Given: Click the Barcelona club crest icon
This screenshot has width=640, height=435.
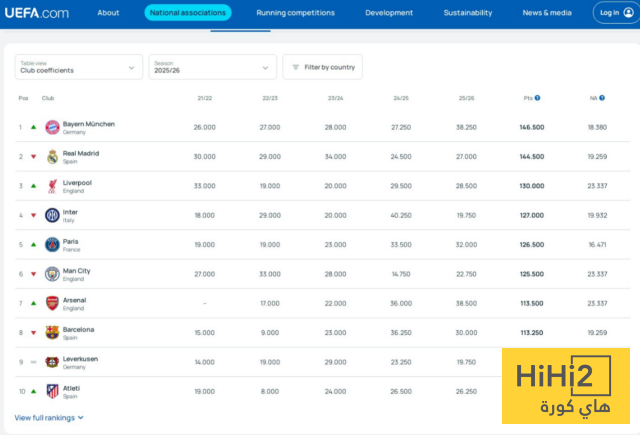Looking at the screenshot, I should tap(52, 332).
